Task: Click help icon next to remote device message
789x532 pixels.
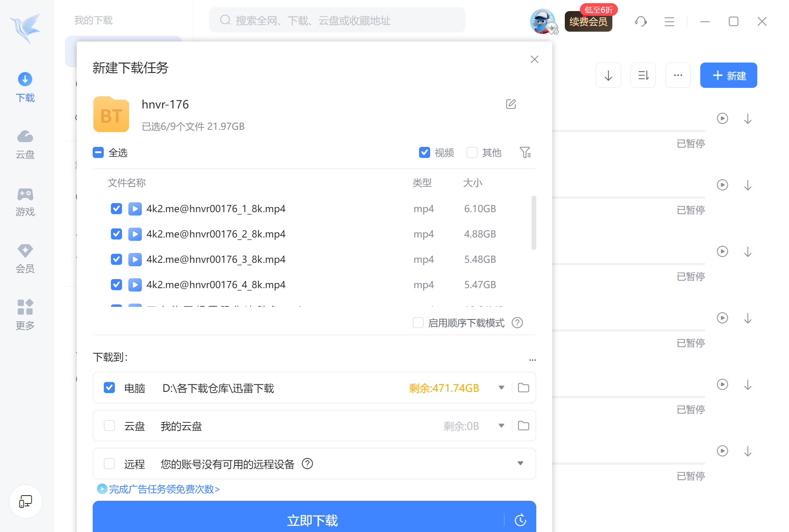Action: (x=307, y=464)
